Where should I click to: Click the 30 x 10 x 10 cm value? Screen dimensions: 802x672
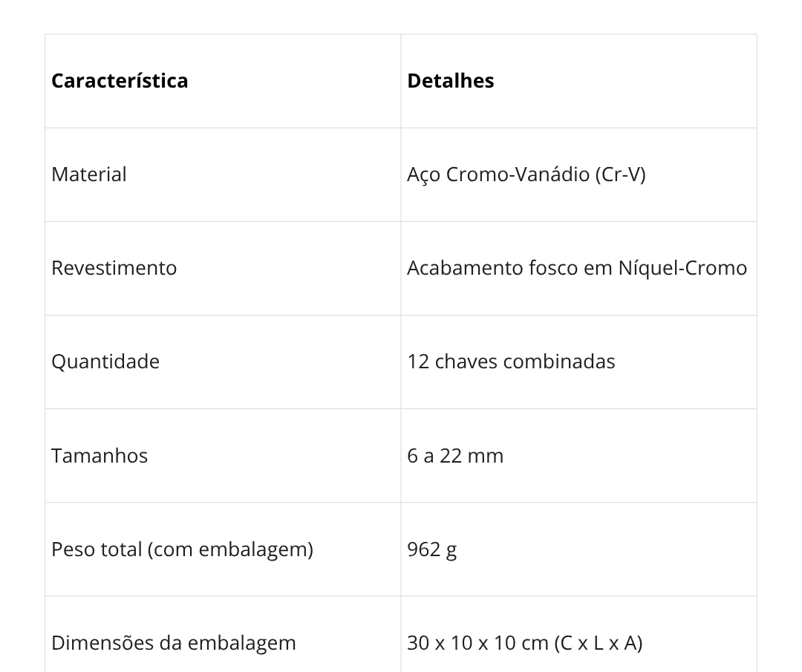point(477,643)
